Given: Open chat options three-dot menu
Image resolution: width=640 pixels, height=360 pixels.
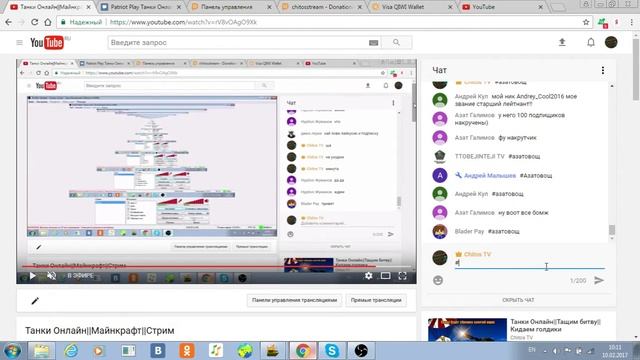Looking at the screenshot, I should click(602, 70).
